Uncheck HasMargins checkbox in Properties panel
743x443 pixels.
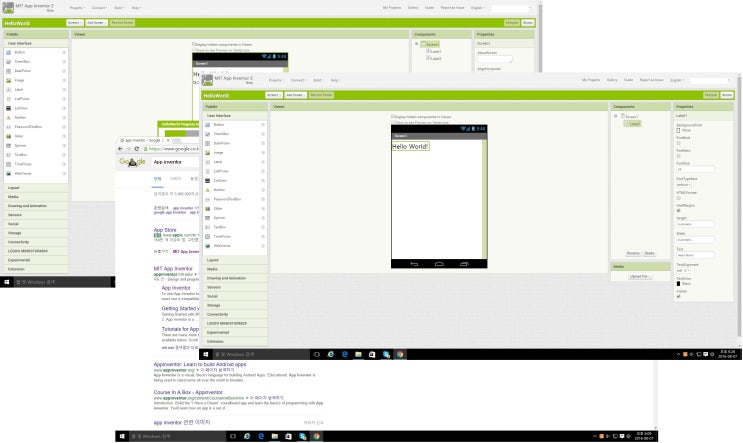pos(679,210)
